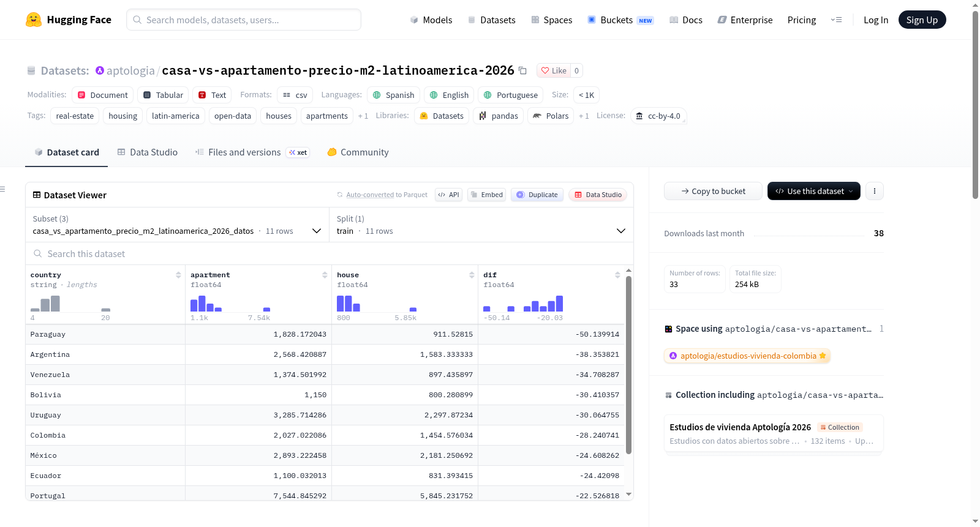Open the Community tab

click(x=358, y=152)
